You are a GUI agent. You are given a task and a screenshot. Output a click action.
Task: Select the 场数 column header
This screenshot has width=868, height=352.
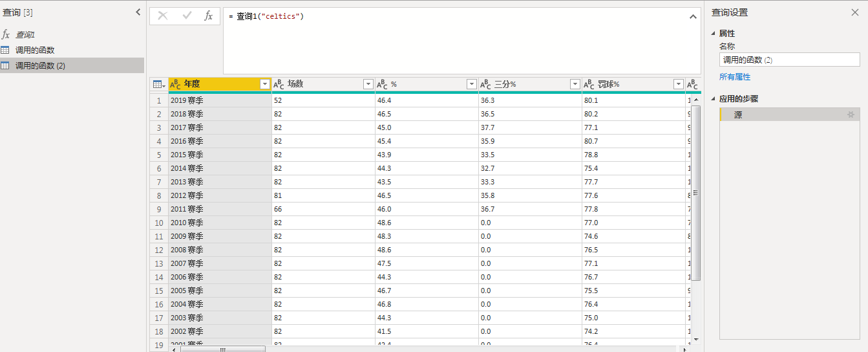[x=323, y=84]
